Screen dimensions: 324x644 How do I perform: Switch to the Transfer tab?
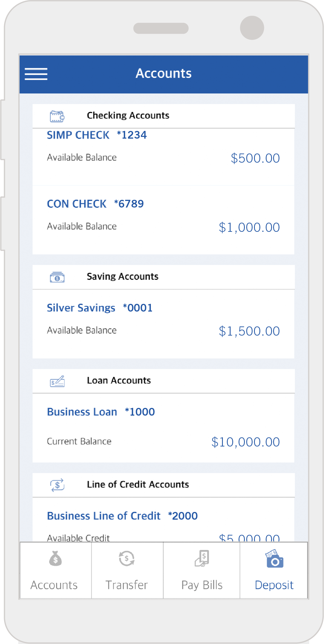pyautogui.click(x=127, y=585)
